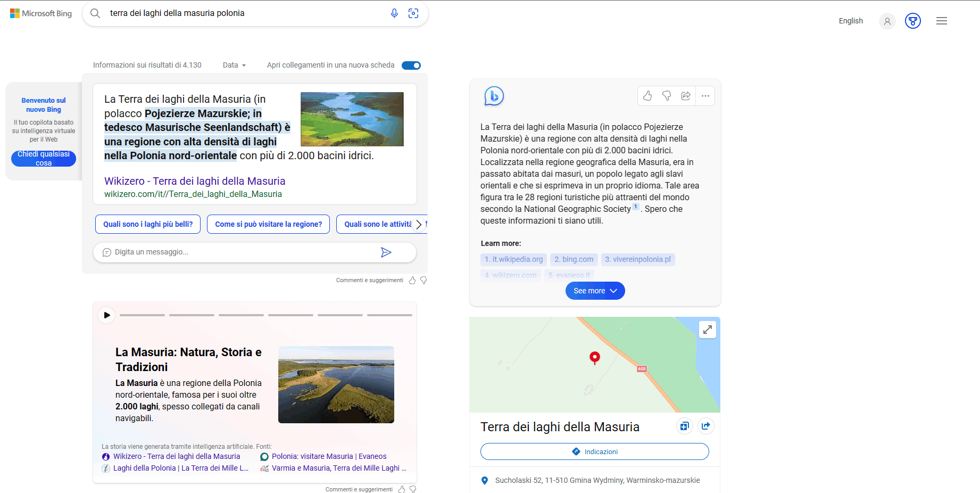Select 'Come si può visitare la regione?' suggestion
Image resolution: width=980 pixels, height=493 pixels.
[x=268, y=224]
